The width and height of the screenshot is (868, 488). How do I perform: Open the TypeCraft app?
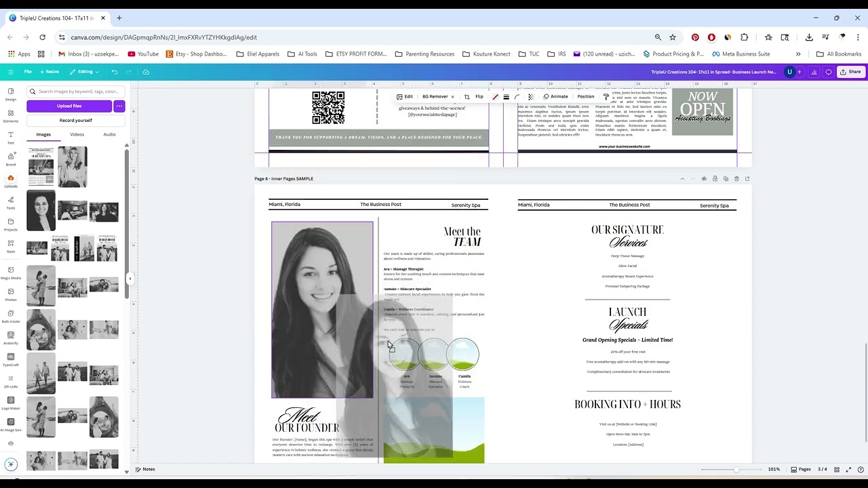pyautogui.click(x=10, y=359)
